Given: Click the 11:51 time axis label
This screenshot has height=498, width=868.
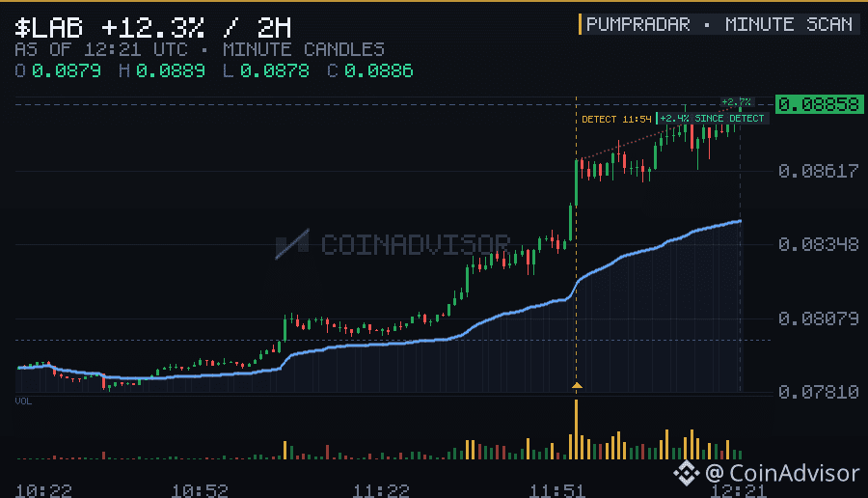Looking at the screenshot, I should [x=557, y=491].
